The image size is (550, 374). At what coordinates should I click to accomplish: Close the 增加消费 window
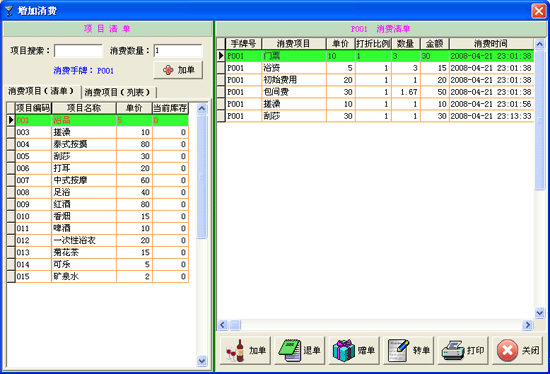[538, 11]
